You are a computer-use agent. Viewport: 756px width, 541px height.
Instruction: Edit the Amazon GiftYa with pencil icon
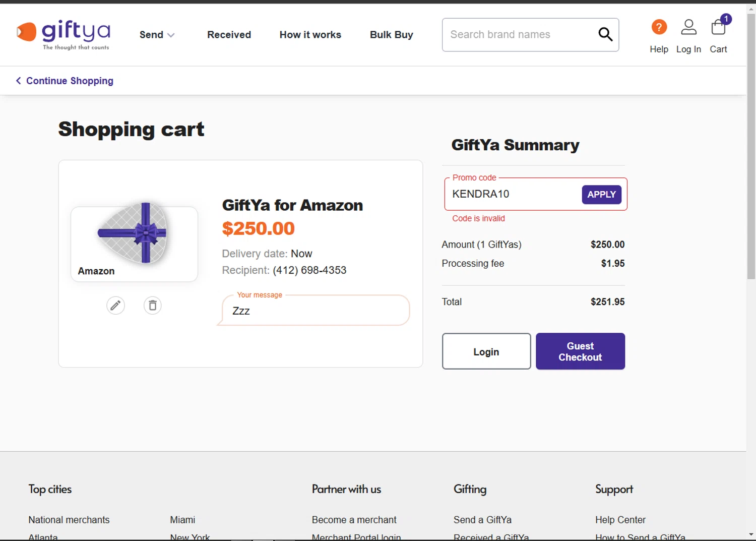pos(115,305)
